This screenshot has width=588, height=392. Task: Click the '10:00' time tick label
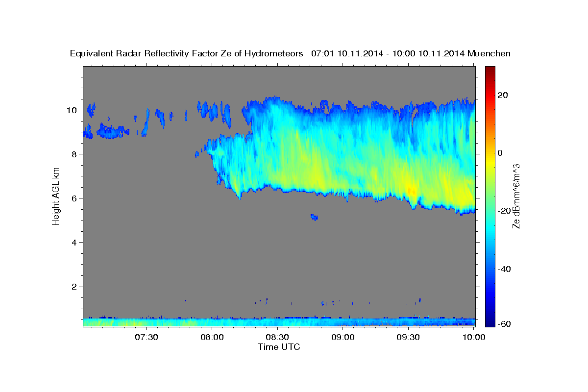tap(473, 337)
